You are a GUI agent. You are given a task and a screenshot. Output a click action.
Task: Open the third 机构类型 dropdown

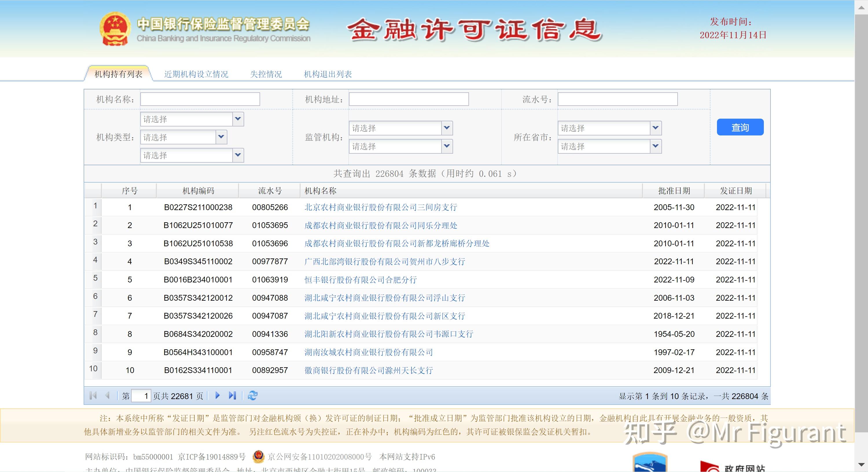(238, 155)
